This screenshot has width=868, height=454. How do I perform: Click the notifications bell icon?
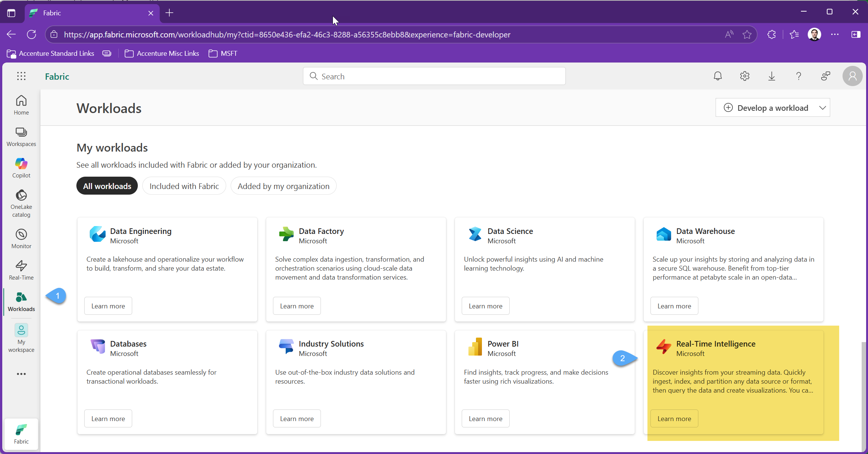(717, 76)
